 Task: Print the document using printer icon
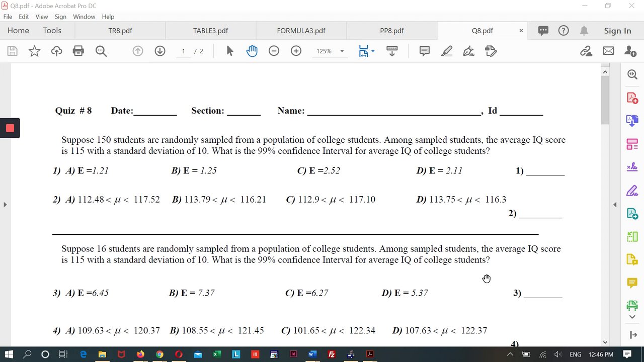click(78, 51)
